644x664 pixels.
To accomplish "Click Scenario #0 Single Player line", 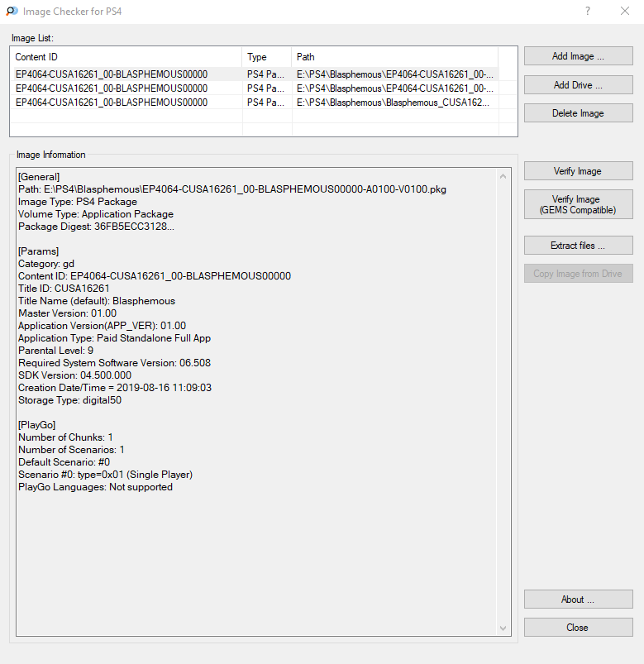I will pos(106,475).
